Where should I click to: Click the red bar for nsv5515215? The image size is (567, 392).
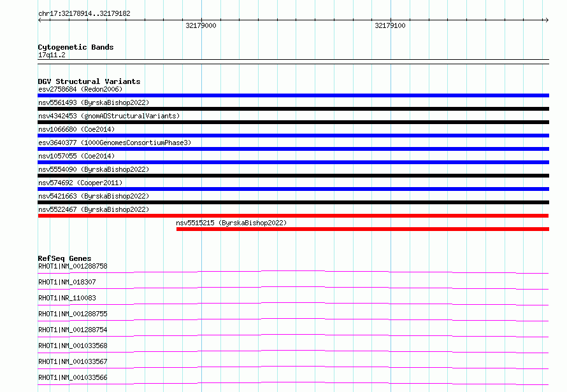pyautogui.click(x=362, y=229)
